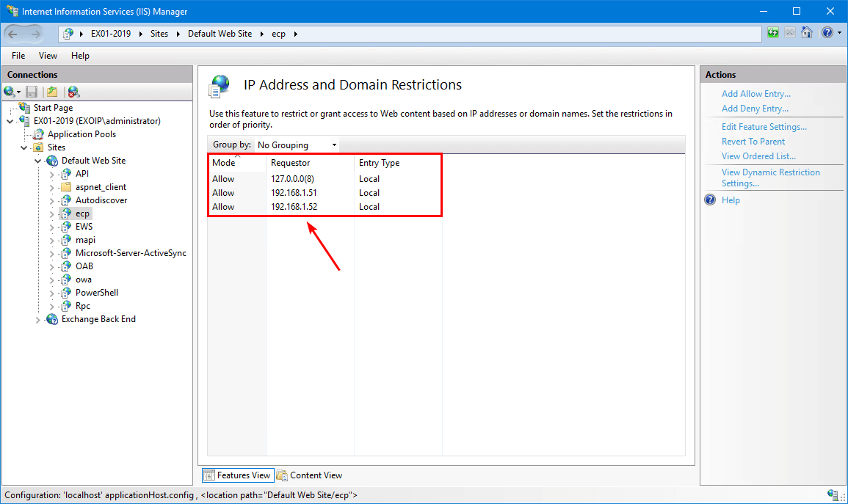
Task: Expand the Autodiscover node
Action: 52,200
